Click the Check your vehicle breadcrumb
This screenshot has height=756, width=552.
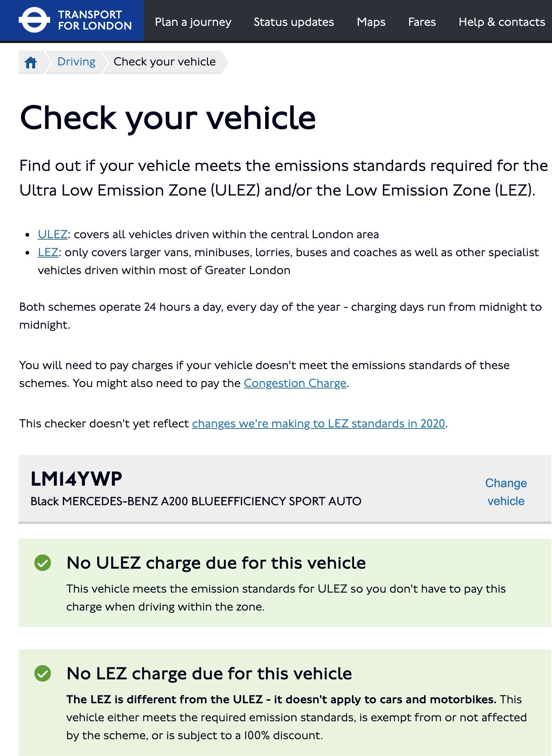(165, 62)
